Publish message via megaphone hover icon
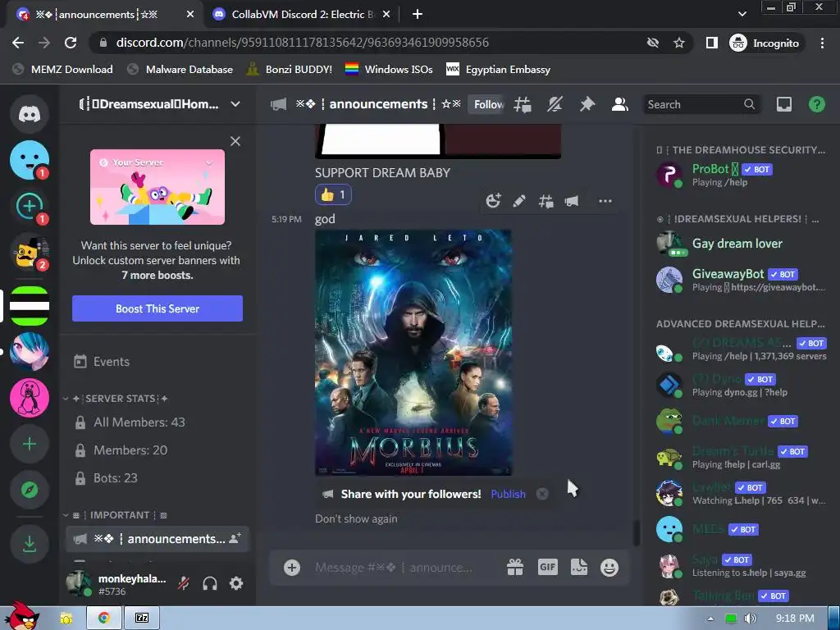Image resolution: width=840 pixels, height=630 pixels. [x=572, y=201]
